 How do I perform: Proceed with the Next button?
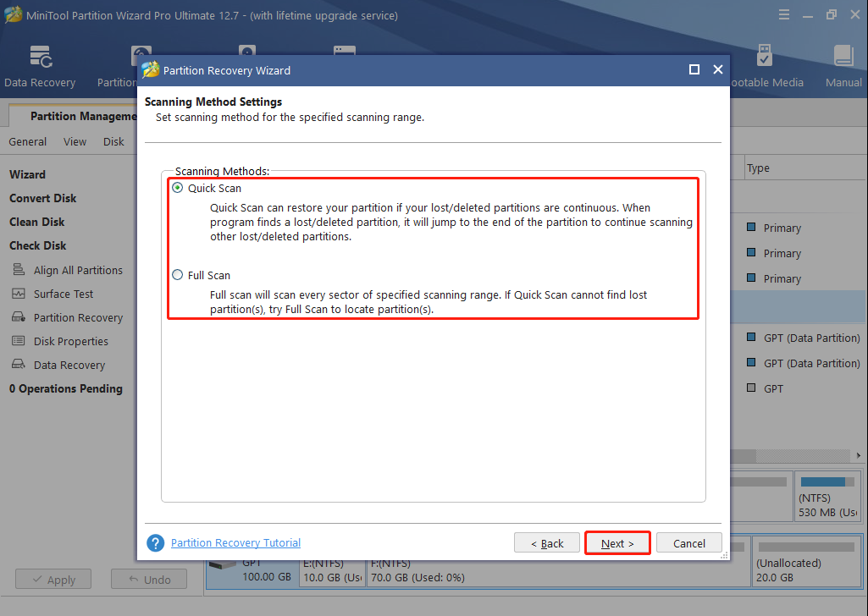(617, 543)
